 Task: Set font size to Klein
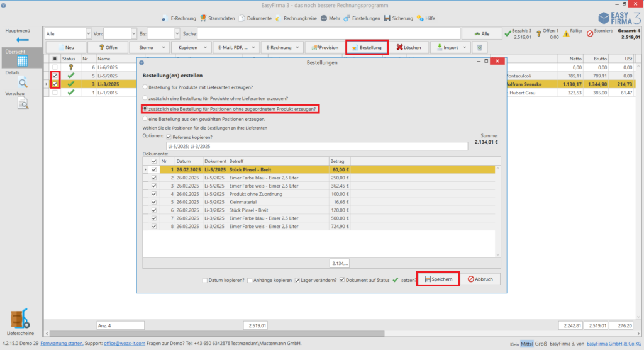click(514, 344)
